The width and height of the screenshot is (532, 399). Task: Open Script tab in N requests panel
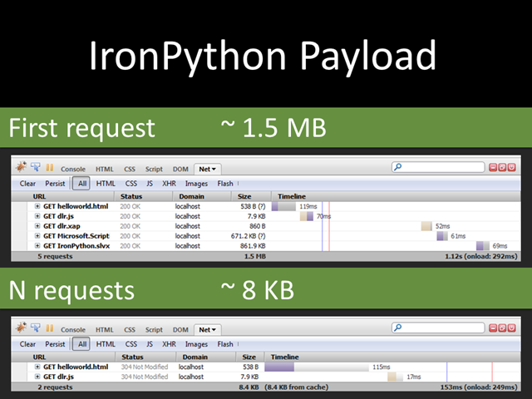[154, 330]
